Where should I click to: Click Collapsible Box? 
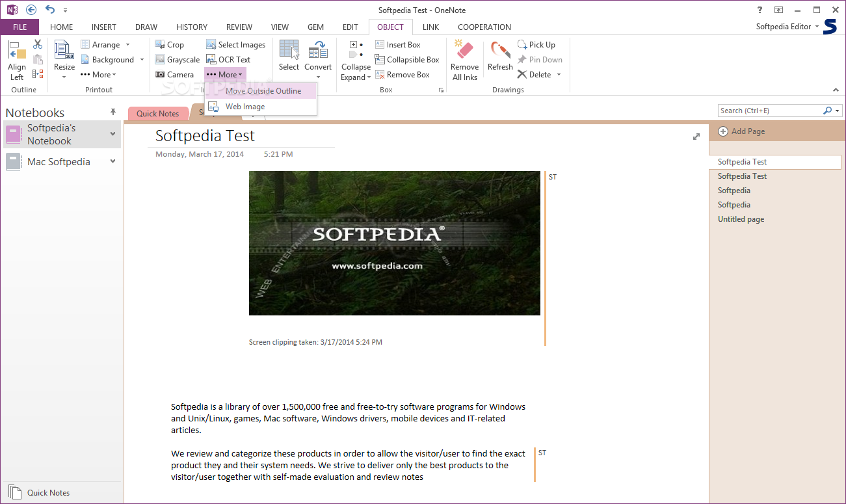408,60
